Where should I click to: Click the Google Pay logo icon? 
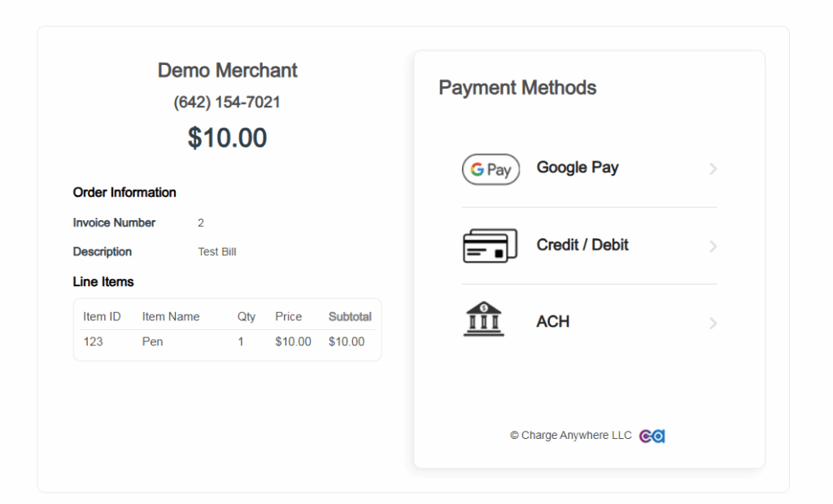491,169
